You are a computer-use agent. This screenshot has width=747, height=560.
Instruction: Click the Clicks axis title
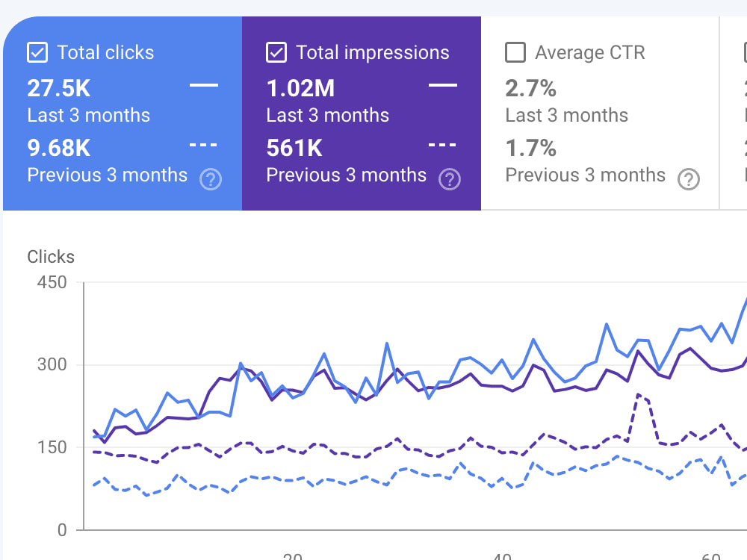click(x=51, y=257)
